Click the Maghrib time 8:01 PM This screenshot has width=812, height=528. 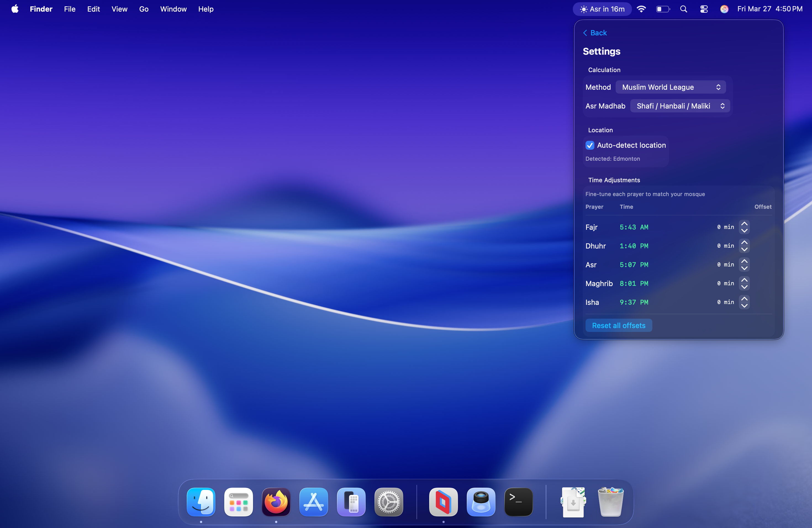click(x=634, y=283)
